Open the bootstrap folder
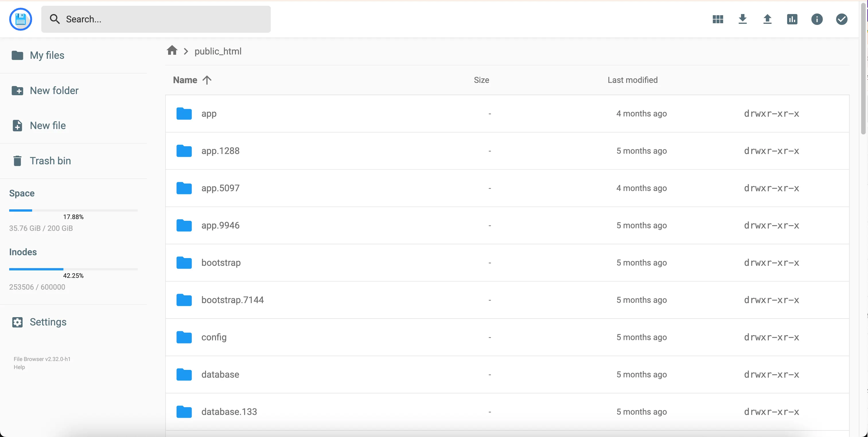868x437 pixels. (x=221, y=262)
